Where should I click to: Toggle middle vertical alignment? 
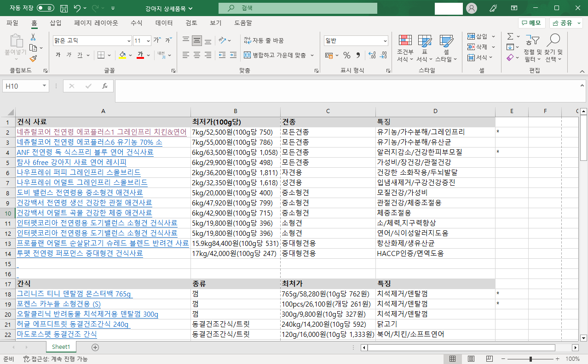coord(197,40)
